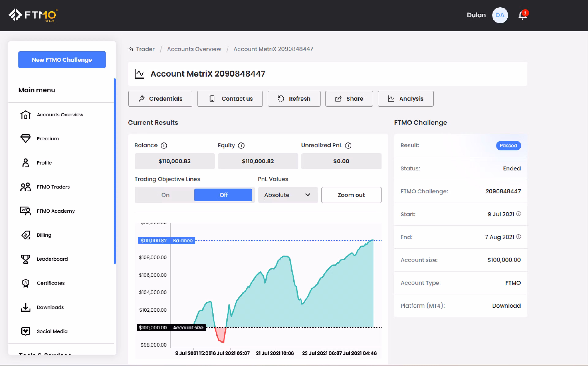The image size is (588, 366).
Task: Turn Trading Objective Lines On
Action: (165, 195)
